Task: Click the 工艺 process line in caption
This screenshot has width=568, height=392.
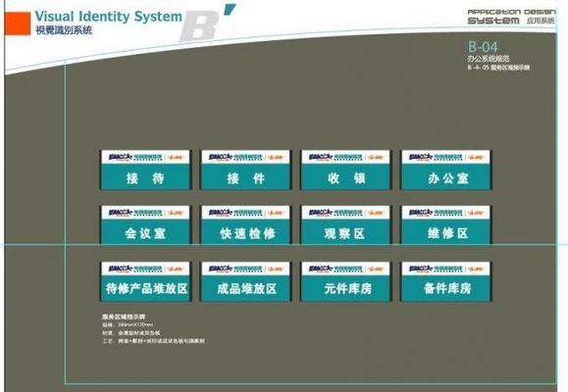Action: pyautogui.click(x=153, y=341)
